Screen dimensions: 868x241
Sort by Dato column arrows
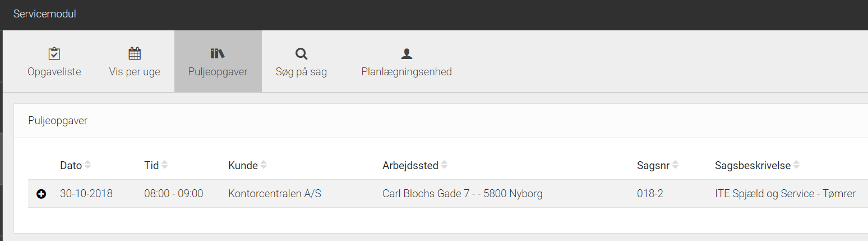click(x=87, y=165)
